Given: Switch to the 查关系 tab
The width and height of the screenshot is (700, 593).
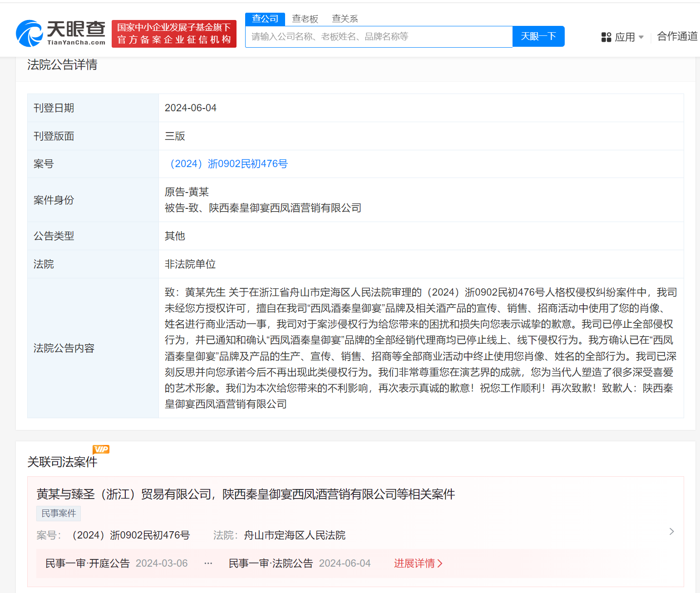Looking at the screenshot, I should point(345,18).
